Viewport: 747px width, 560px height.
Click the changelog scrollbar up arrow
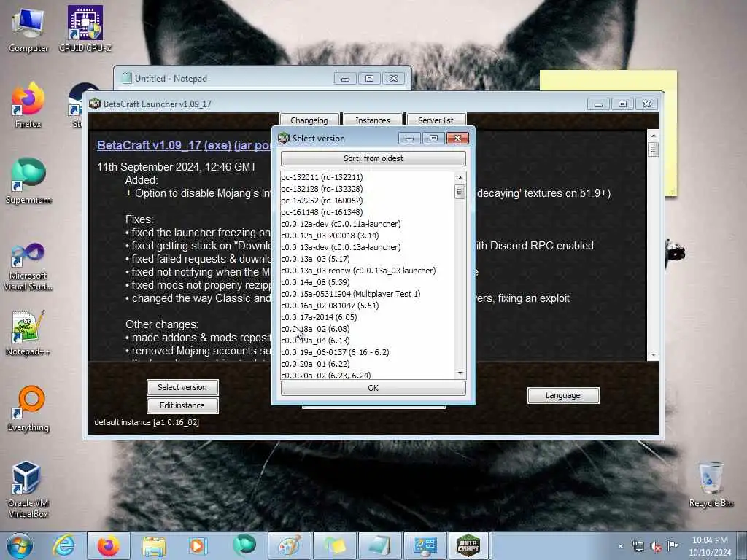click(x=653, y=136)
